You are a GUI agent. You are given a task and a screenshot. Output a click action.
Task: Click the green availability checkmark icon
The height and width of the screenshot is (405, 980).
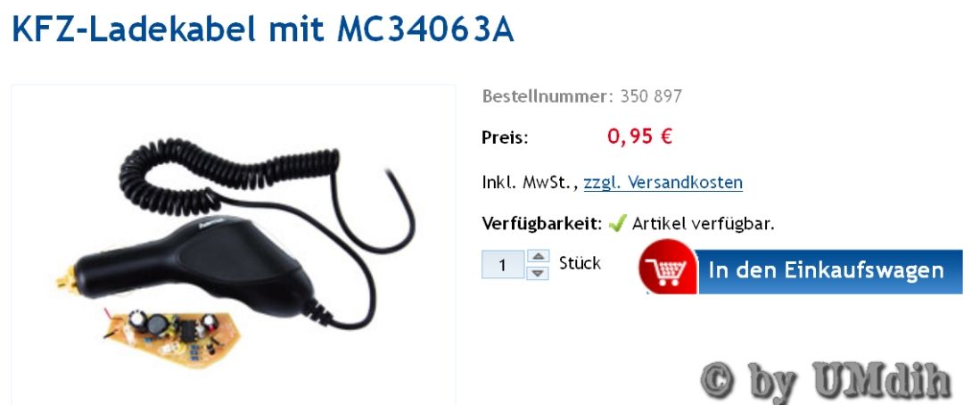pyautogui.click(x=617, y=223)
